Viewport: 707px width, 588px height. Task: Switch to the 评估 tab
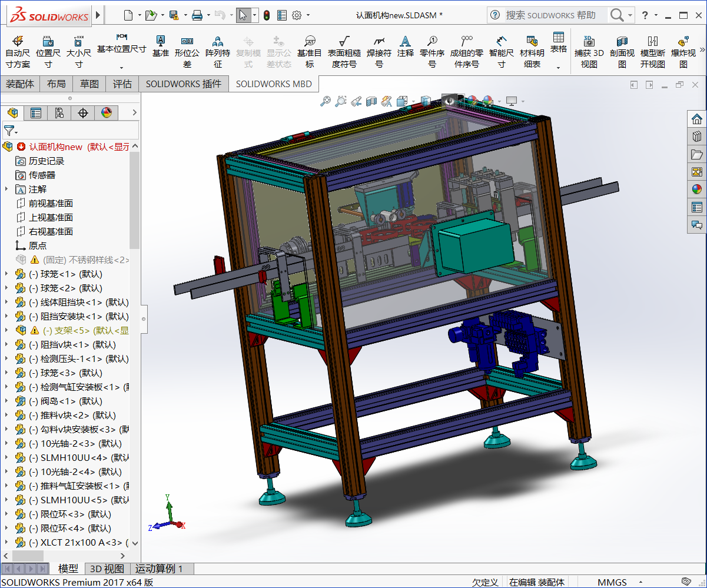122,84
